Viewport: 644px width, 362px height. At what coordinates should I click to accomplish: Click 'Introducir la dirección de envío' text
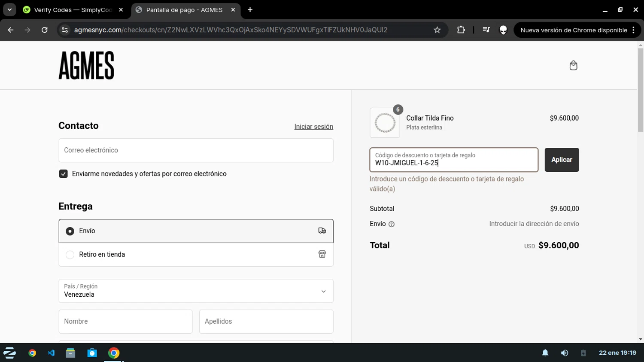(534, 224)
